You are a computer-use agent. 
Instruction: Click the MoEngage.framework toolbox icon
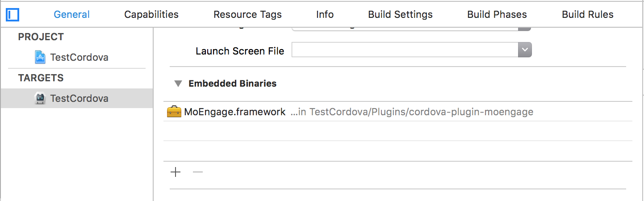click(174, 112)
